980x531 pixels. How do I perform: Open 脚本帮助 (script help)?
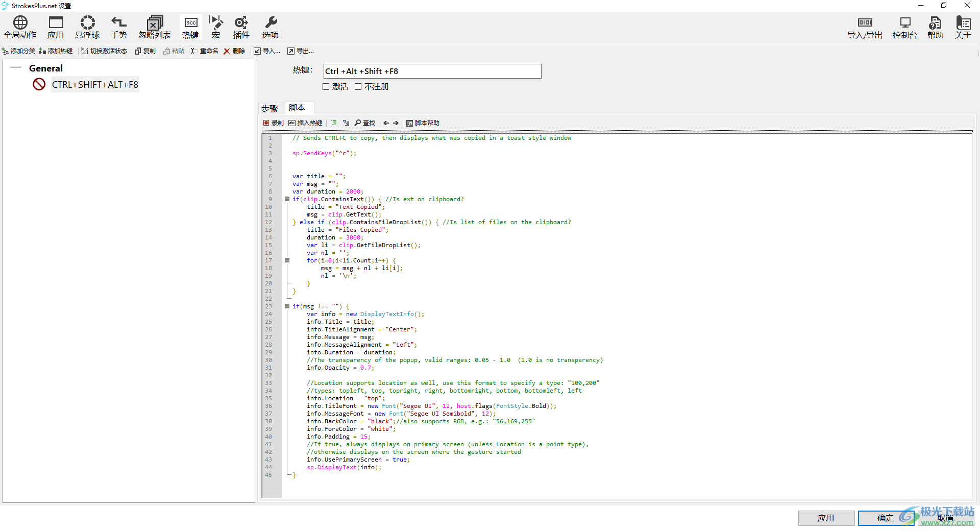click(423, 123)
